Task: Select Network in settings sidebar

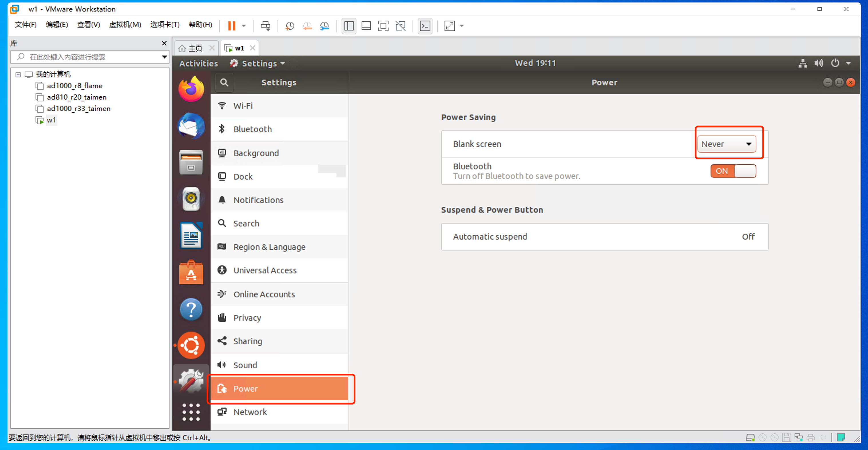Action: click(250, 412)
